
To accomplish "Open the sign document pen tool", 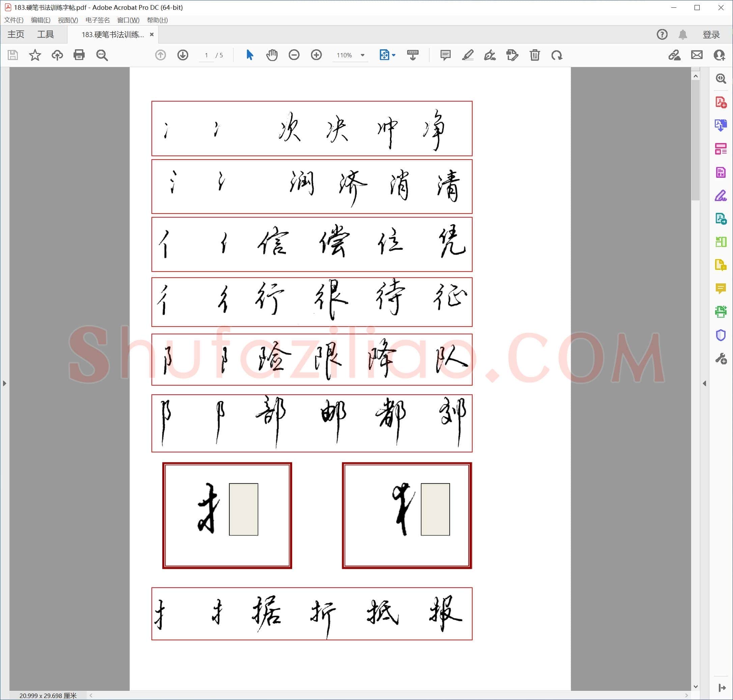I will pyautogui.click(x=490, y=55).
